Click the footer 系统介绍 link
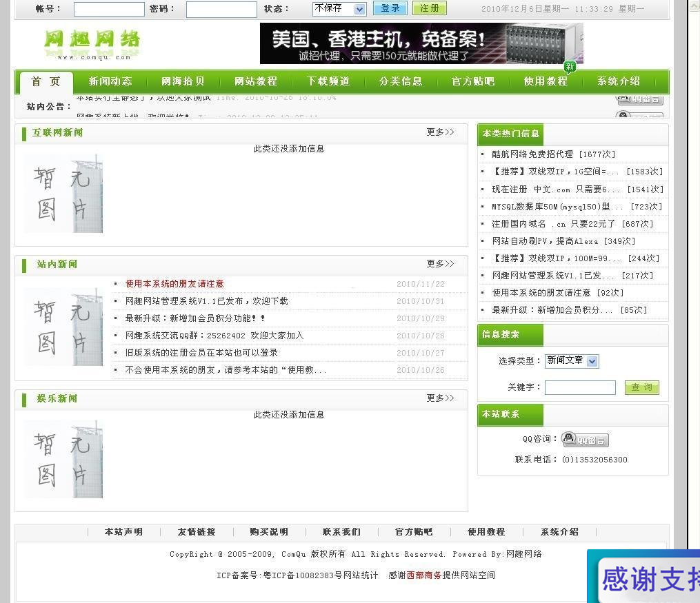Image resolution: width=700 pixels, height=603 pixels. click(x=559, y=531)
